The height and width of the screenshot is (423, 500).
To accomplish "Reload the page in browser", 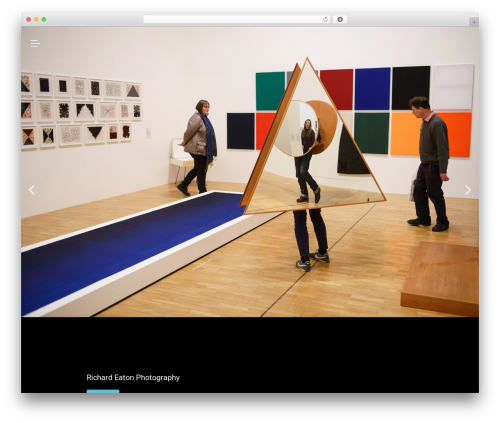I will [x=325, y=20].
